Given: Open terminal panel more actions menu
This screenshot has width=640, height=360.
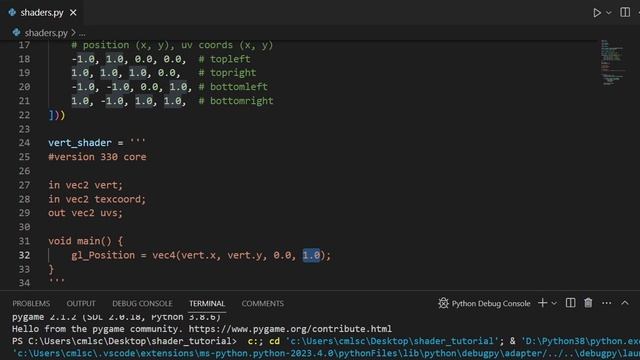Looking at the screenshot, I should pos(607,303).
